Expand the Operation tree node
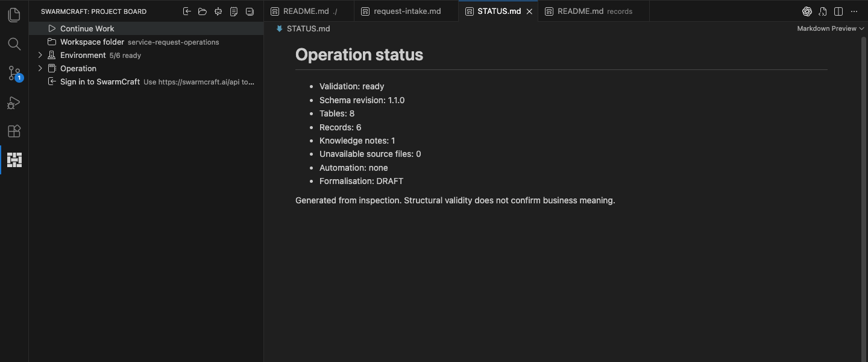Screen dimensions: 868x362 click(40, 68)
